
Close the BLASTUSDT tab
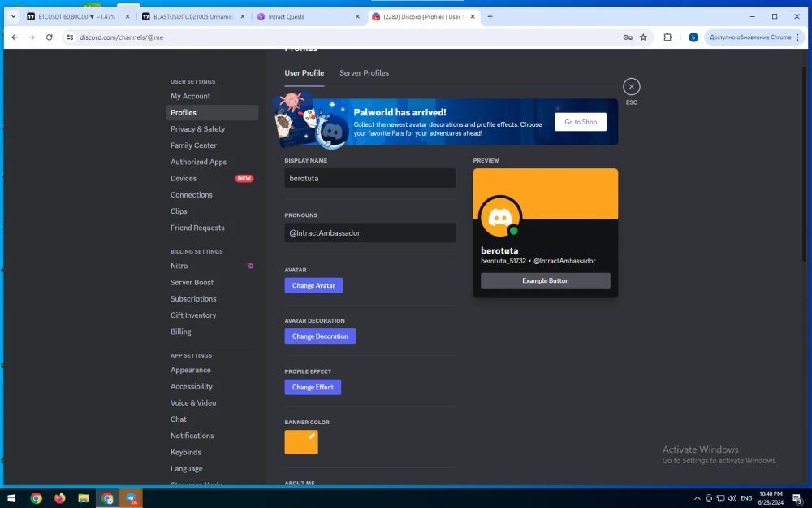tap(242, 16)
